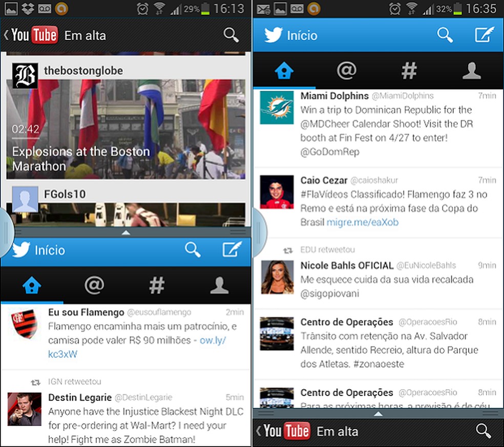Select Home tab in left screen Twitter

coord(32,285)
